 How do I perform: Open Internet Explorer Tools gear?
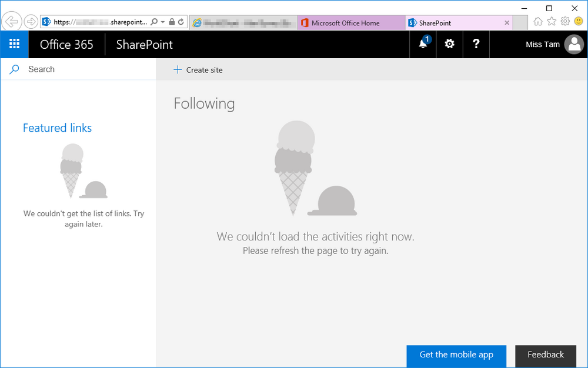(x=565, y=21)
